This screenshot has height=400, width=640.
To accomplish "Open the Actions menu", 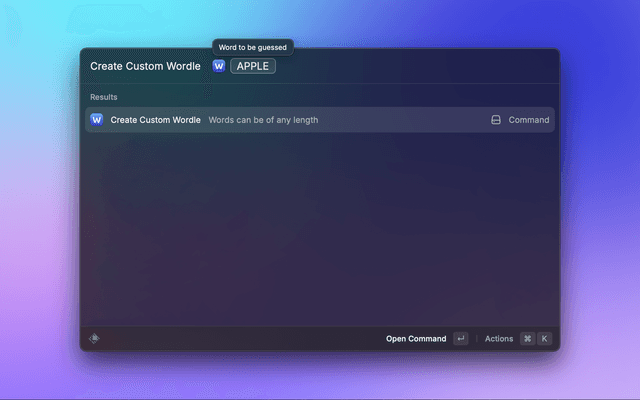I will (499, 339).
